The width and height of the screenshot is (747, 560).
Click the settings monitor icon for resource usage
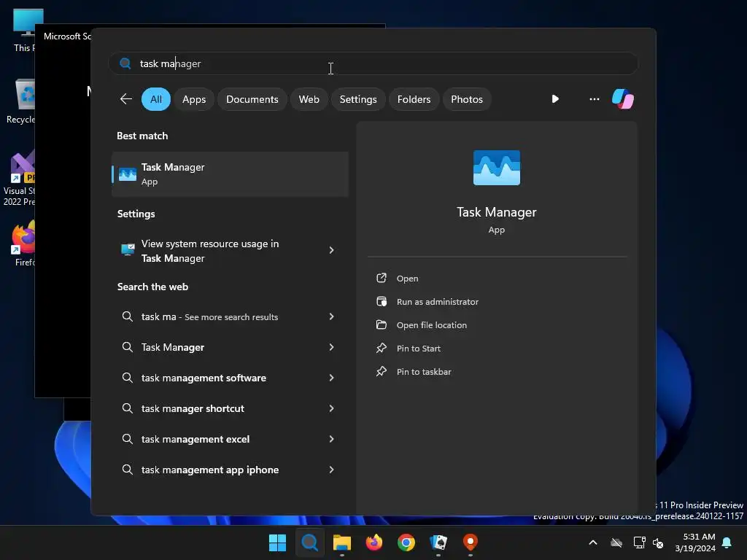pos(128,249)
